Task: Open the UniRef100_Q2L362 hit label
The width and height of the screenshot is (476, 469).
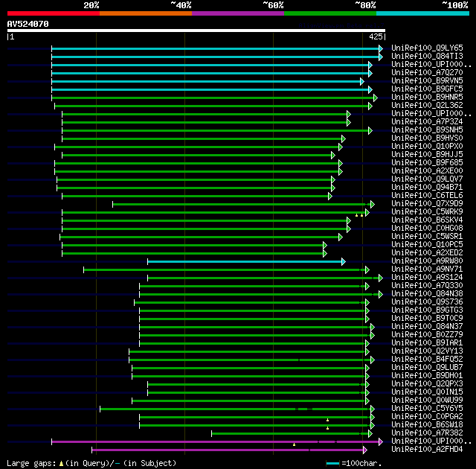Action: tap(427, 106)
